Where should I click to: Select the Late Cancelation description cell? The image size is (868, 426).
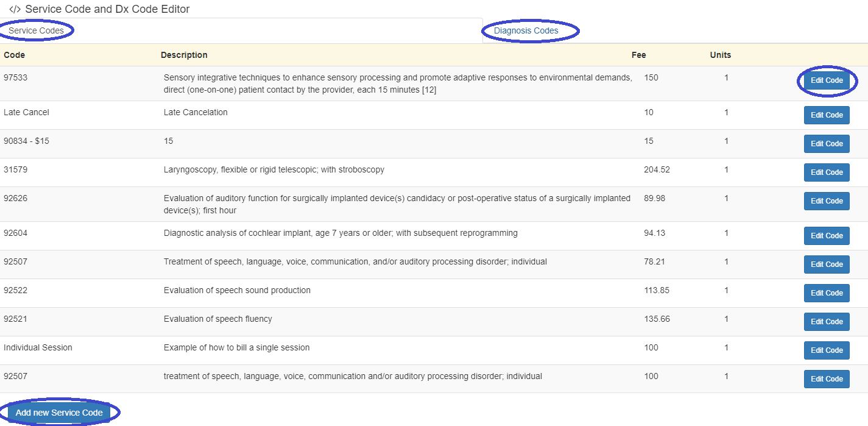coord(196,112)
